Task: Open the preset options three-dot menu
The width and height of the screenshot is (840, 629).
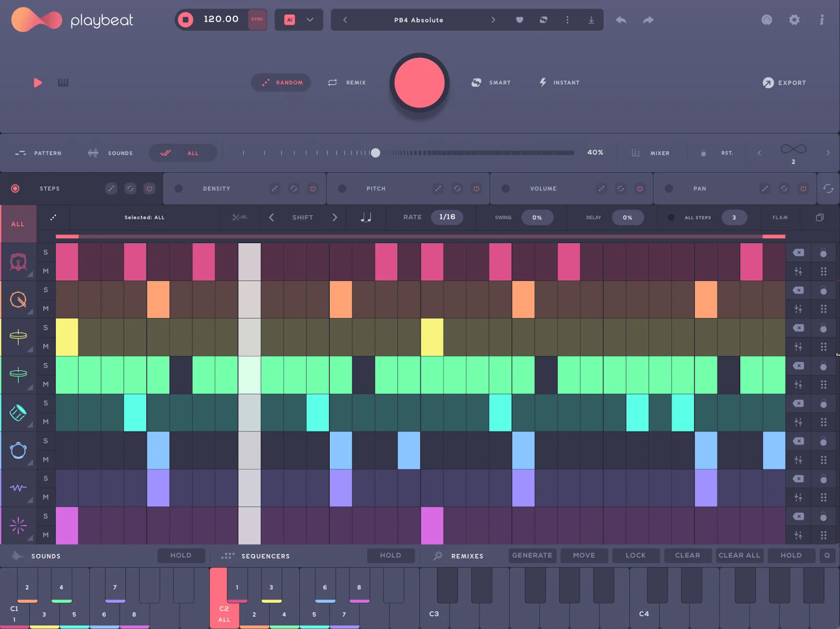Action: (x=567, y=20)
